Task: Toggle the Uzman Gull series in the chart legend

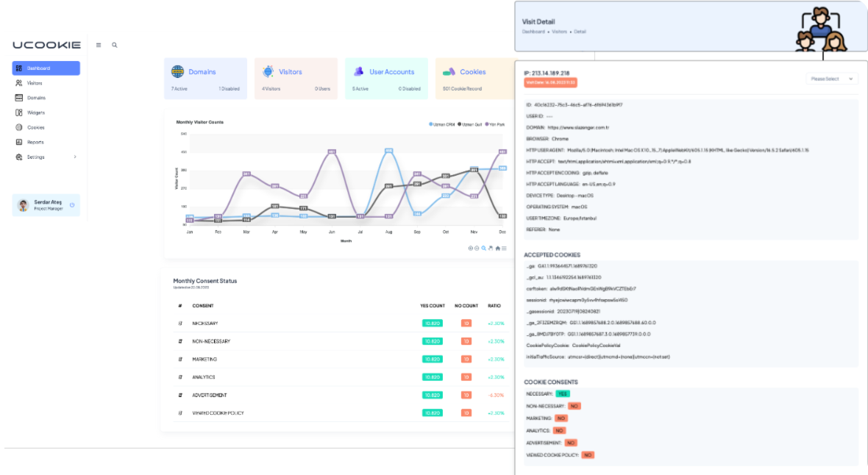Action: pyautogui.click(x=471, y=124)
